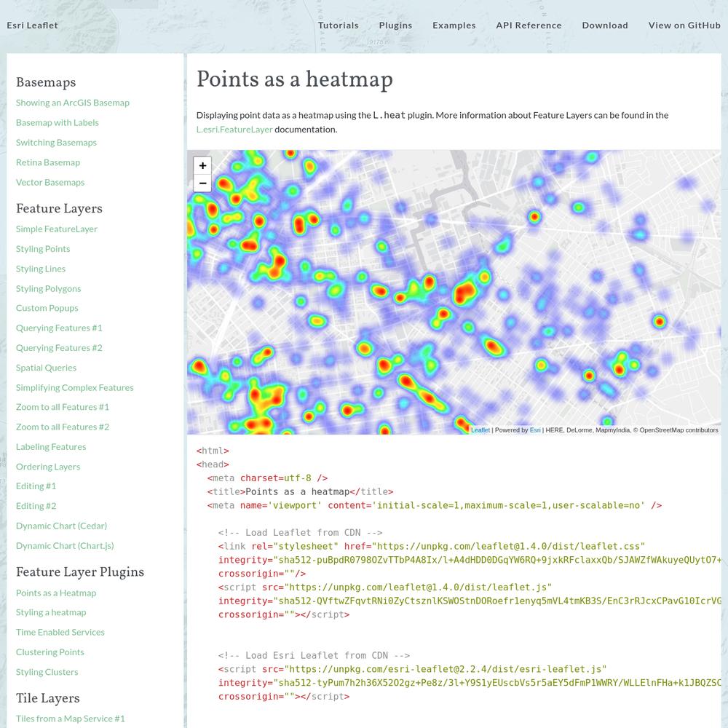Viewport: 728px width, 728px height.
Task: Open Styling Clusters example
Action: pos(47,673)
